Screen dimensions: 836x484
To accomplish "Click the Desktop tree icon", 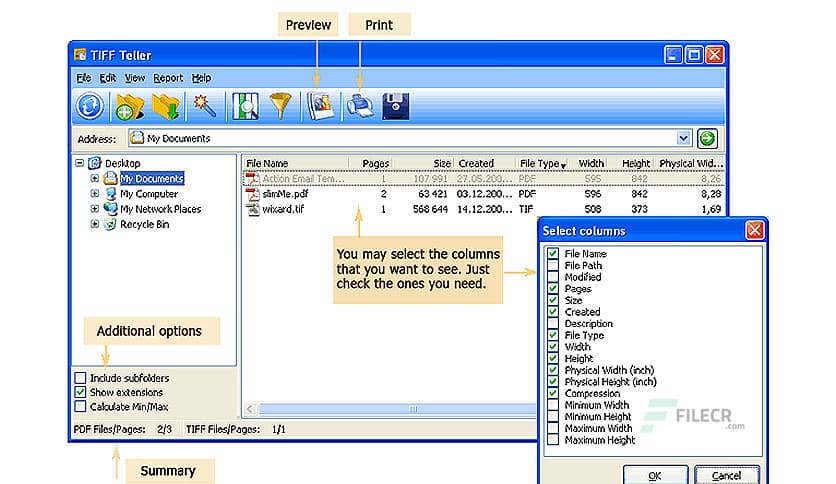I will tap(94, 163).
